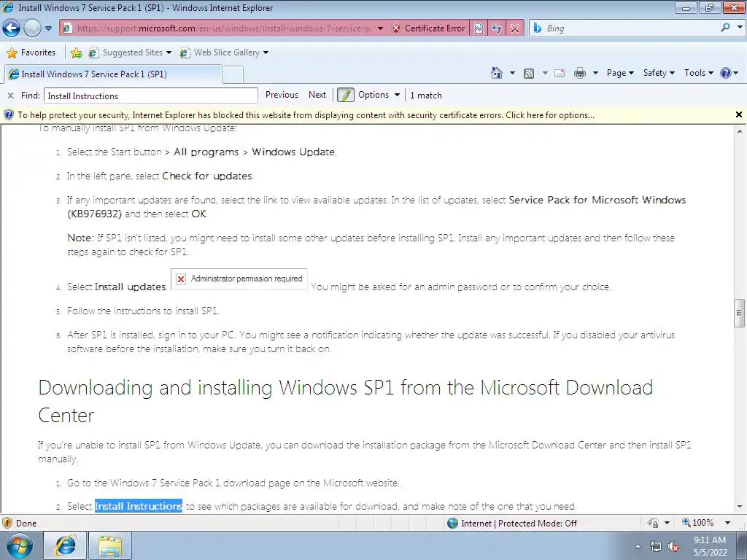Expand the Print dropdown arrow

[x=595, y=73]
